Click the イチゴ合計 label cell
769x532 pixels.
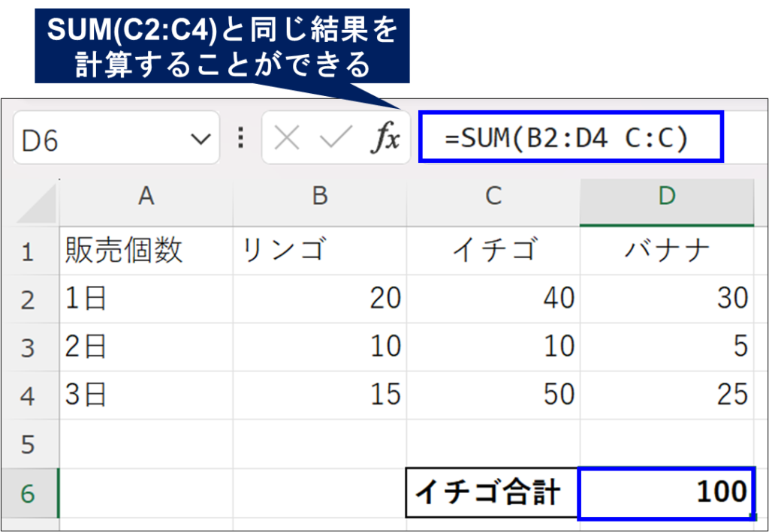(x=493, y=493)
